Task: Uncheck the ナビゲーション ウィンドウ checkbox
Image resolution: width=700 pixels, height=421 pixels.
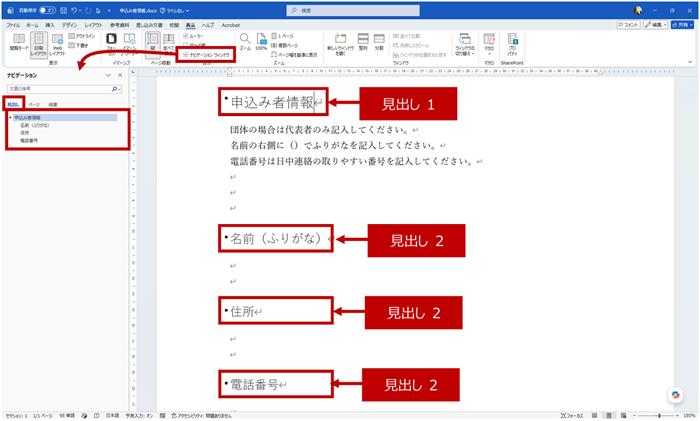Action: tap(186, 55)
